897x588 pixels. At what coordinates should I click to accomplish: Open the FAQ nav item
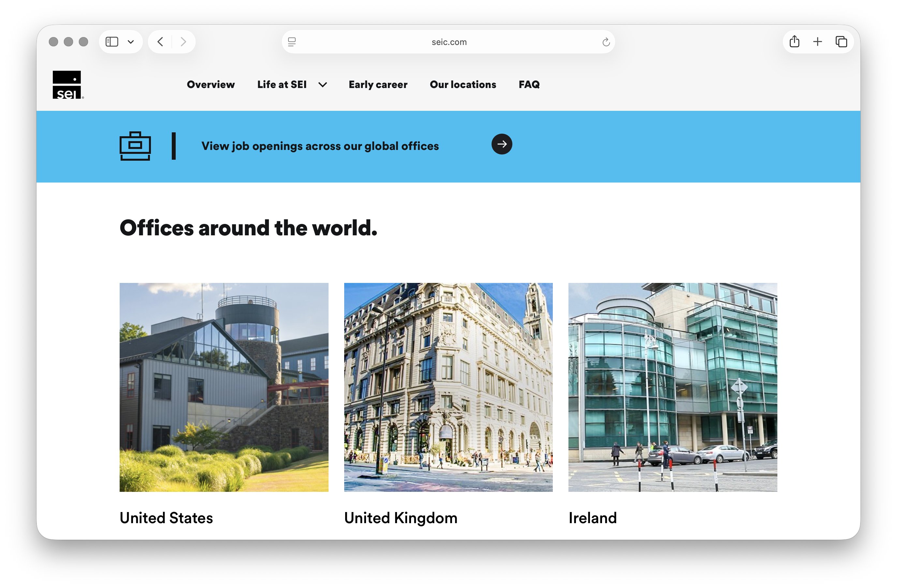click(529, 84)
